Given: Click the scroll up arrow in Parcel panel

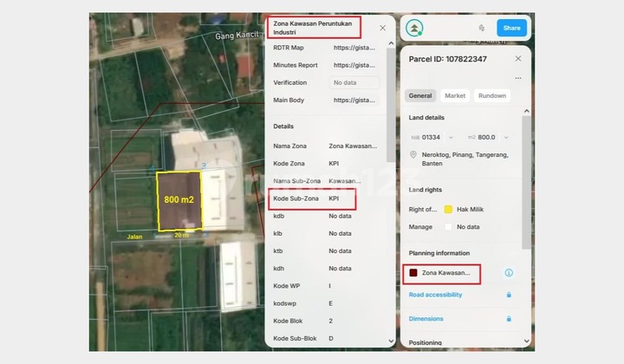Looking at the screenshot, I should tap(527, 111).
